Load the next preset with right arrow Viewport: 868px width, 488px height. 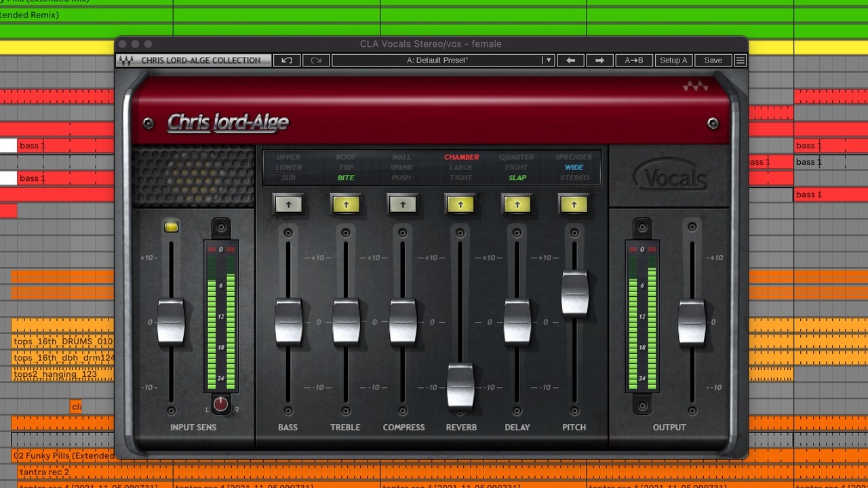(599, 60)
